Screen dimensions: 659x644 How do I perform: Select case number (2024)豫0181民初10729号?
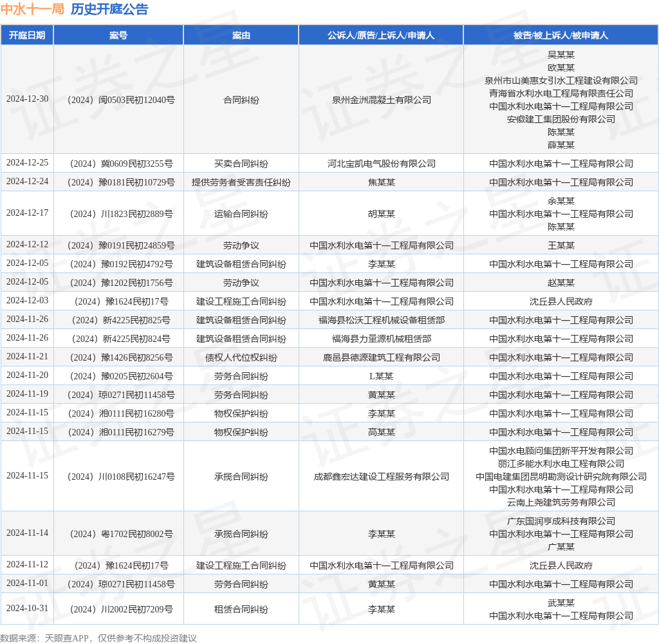[121, 182]
